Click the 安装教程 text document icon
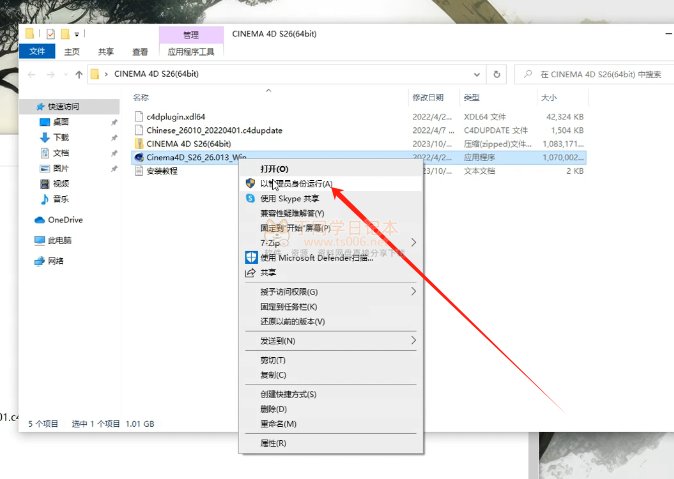The width and height of the screenshot is (674, 479). pos(138,171)
